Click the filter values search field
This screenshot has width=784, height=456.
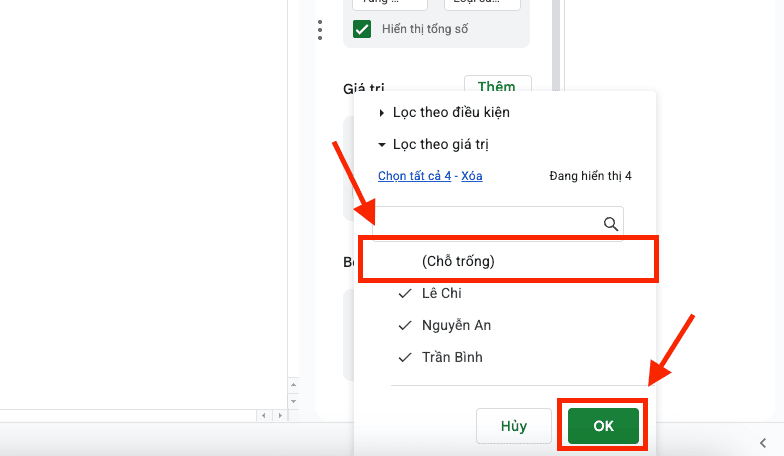498,224
